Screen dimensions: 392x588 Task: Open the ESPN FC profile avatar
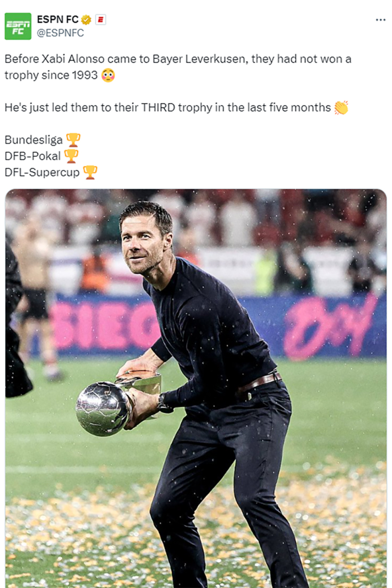pos(18,26)
